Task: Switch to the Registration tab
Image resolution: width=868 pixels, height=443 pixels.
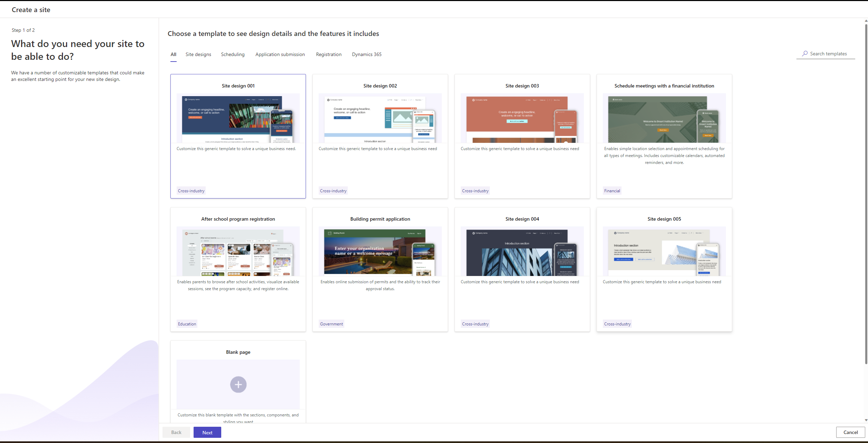Action: (x=329, y=54)
